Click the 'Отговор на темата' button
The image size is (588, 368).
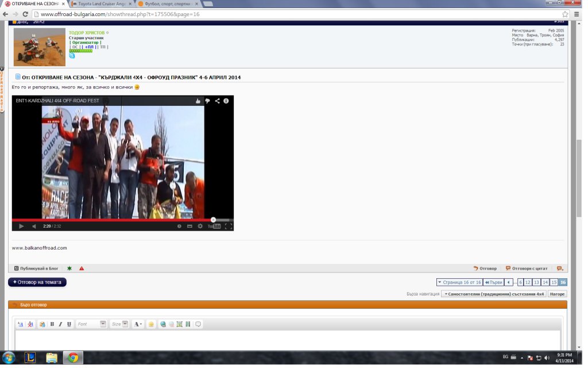coord(37,282)
